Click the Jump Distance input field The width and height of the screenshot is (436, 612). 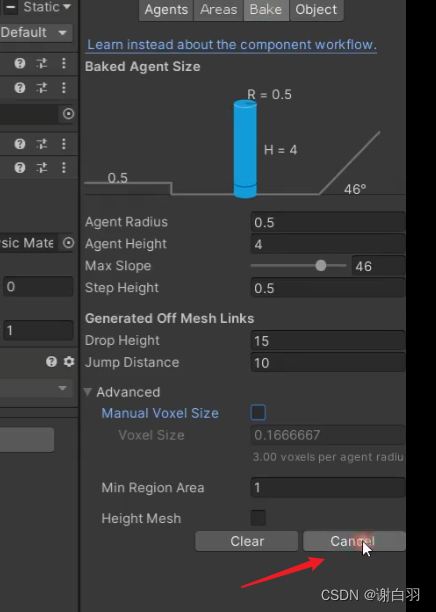(x=328, y=363)
